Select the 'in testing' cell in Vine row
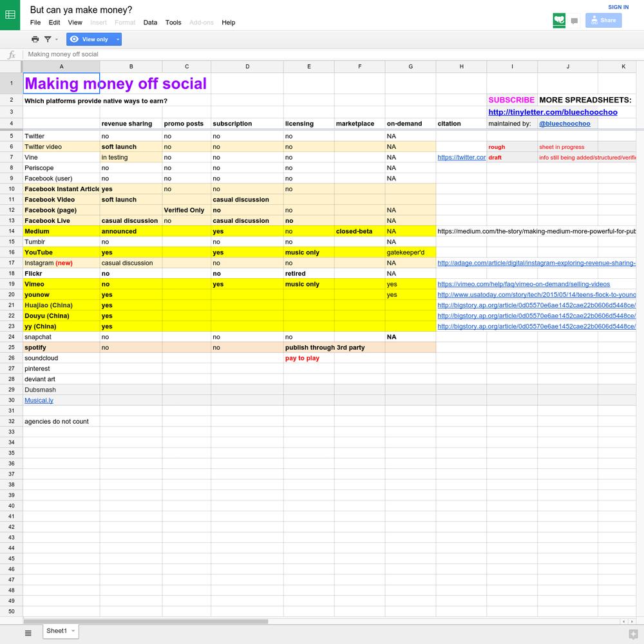 [x=131, y=157]
